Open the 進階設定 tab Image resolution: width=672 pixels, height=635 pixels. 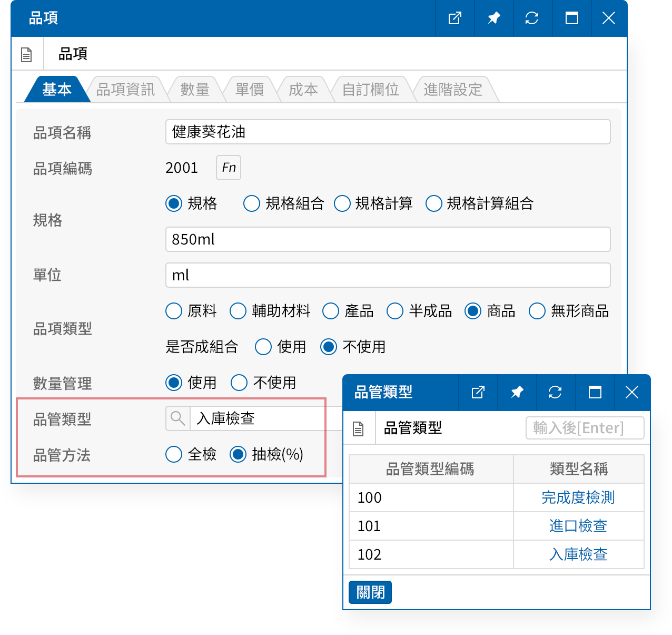click(x=452, y=89)
